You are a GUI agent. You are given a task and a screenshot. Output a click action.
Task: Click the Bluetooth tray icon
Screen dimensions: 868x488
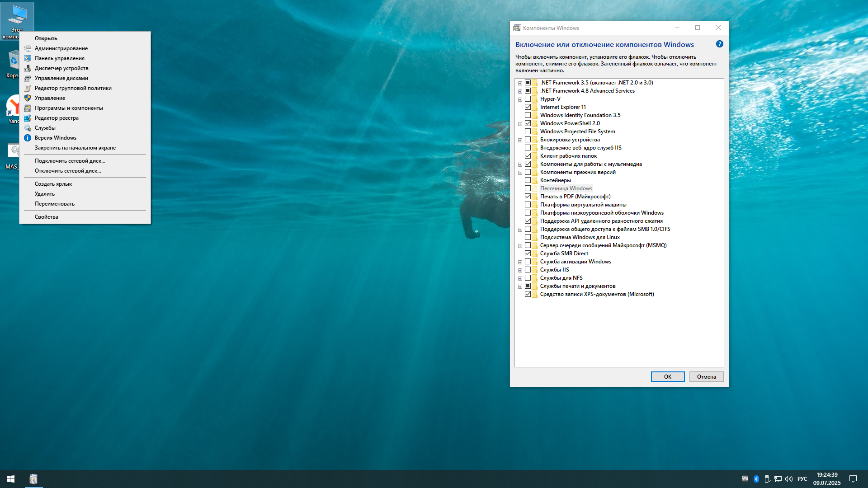point(756,479)
